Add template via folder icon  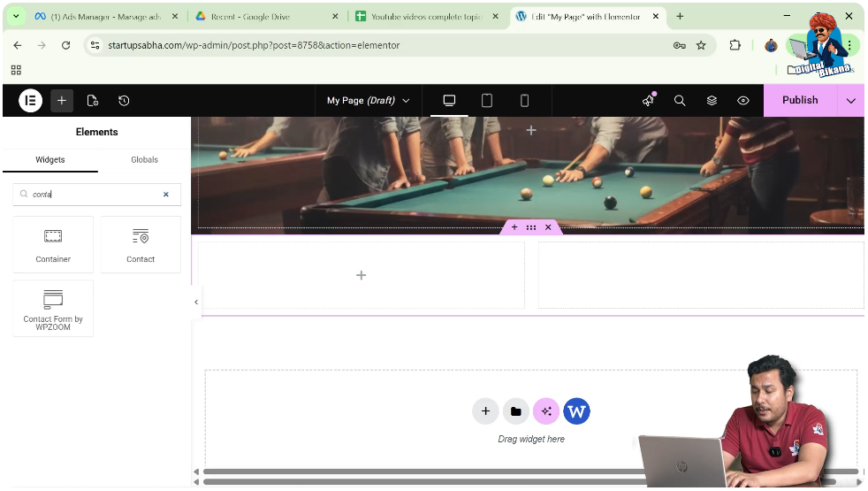coord(515,411)
